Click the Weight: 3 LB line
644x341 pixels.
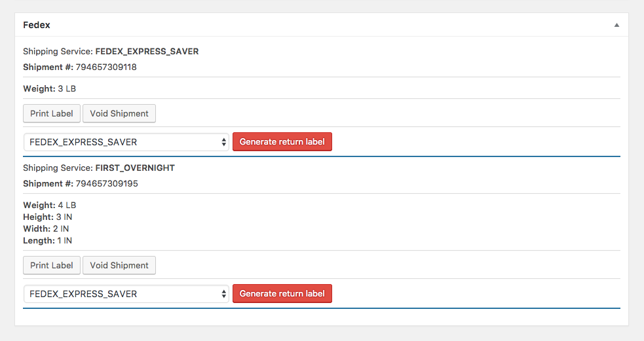tap(49, 88)
